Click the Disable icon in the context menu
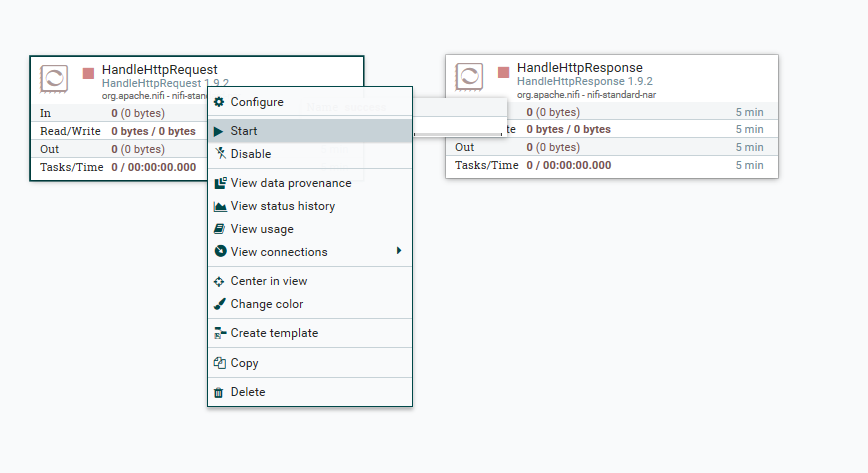 [x=220, y=153]
